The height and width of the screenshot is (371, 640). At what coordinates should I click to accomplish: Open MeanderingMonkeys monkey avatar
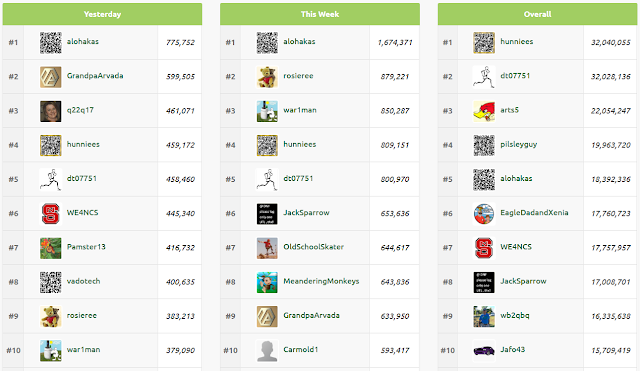pyautogui.click(x=267, y=282)
